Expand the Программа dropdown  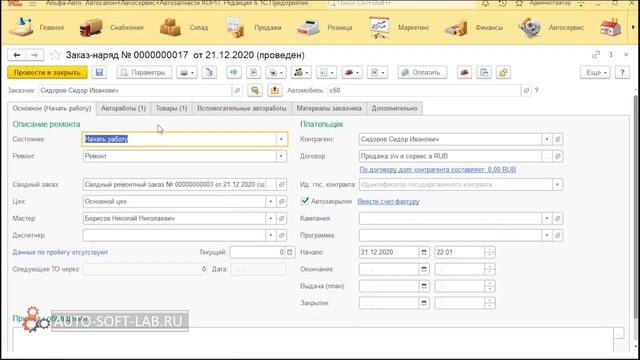click(x=547, y=236)
